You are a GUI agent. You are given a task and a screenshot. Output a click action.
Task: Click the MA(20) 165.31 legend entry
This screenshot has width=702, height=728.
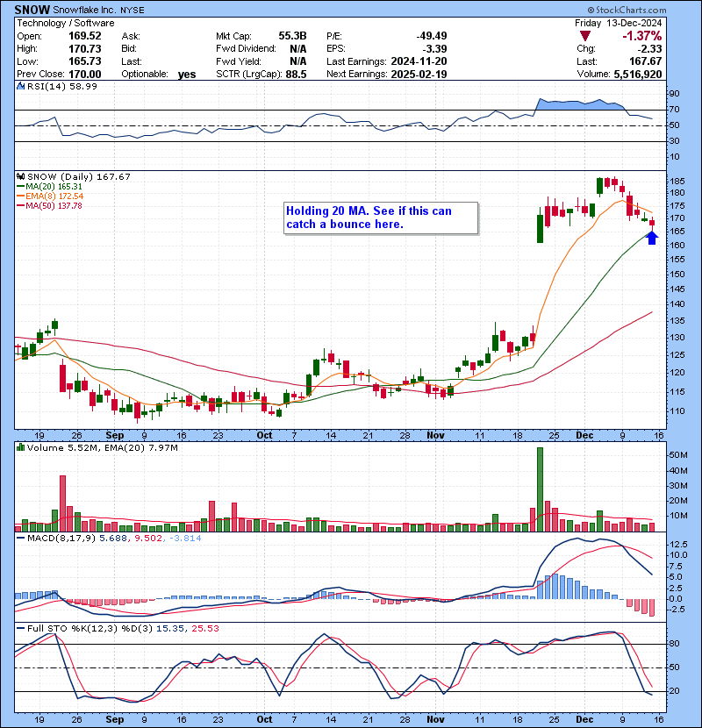click(49, 186)
